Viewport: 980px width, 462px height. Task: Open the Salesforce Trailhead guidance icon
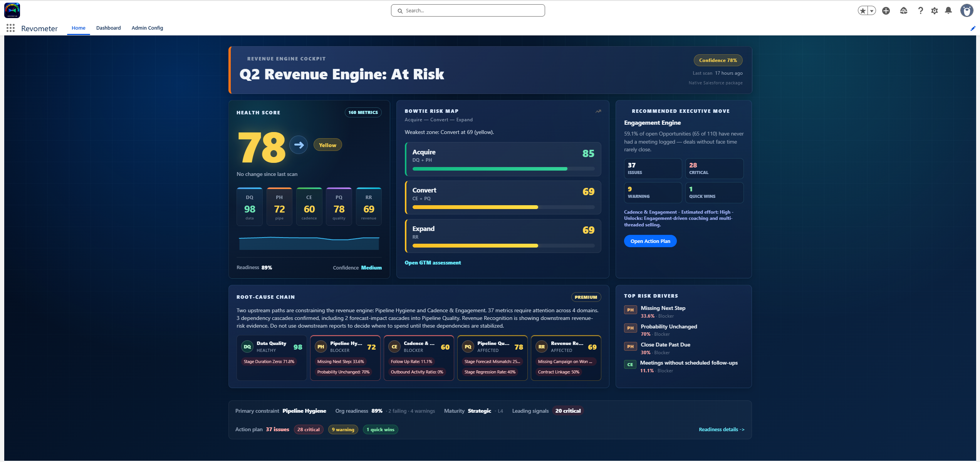pos(904,11)
